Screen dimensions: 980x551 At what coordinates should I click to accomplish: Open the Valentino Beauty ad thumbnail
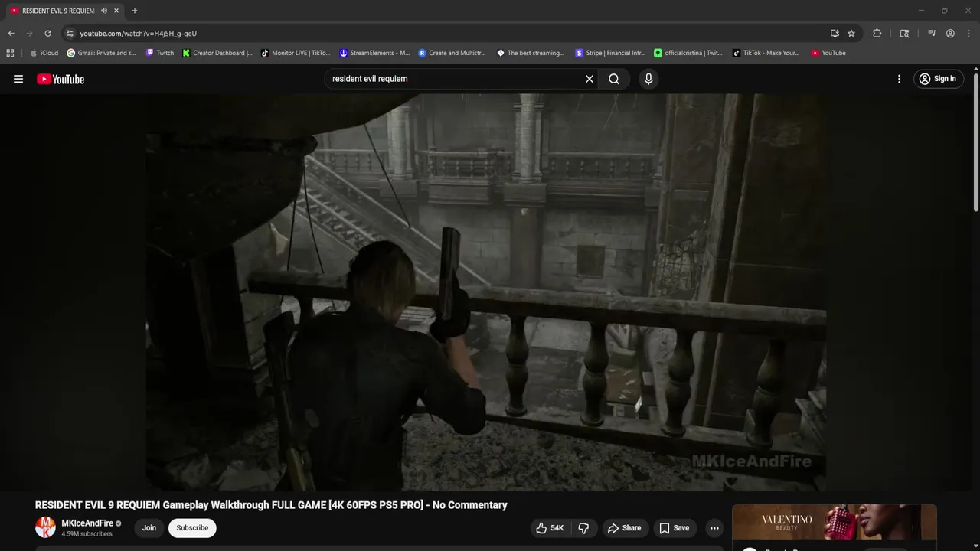coord(835,523)
